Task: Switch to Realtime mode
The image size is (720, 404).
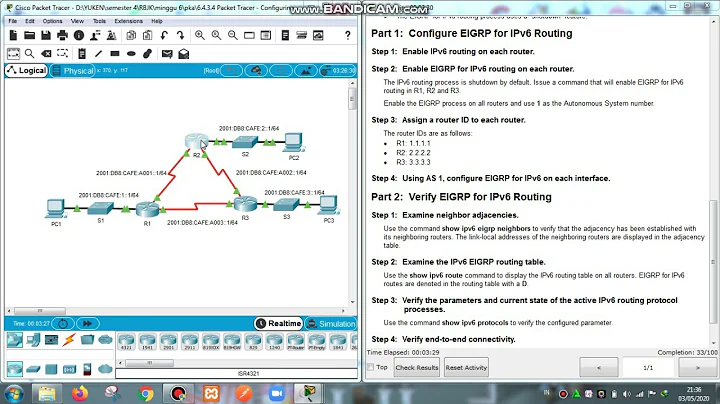Action: coord(278,323)
